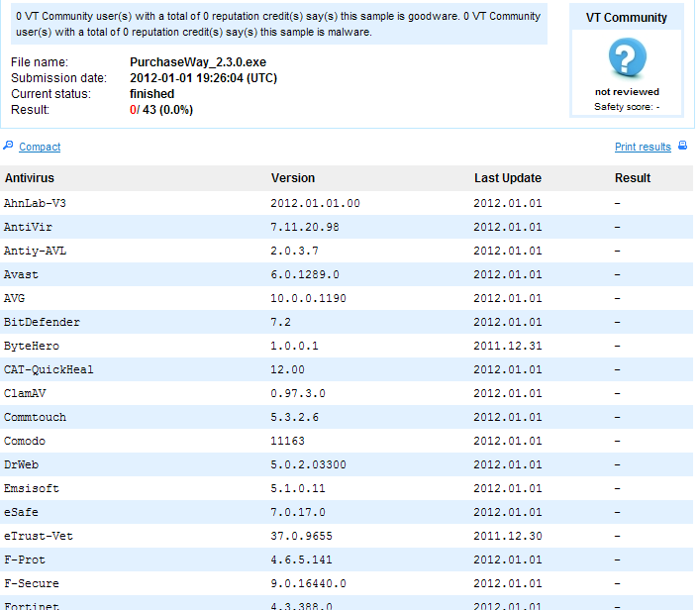Open the Print results link
Screen dimensions: 700x610
(643, 147)
